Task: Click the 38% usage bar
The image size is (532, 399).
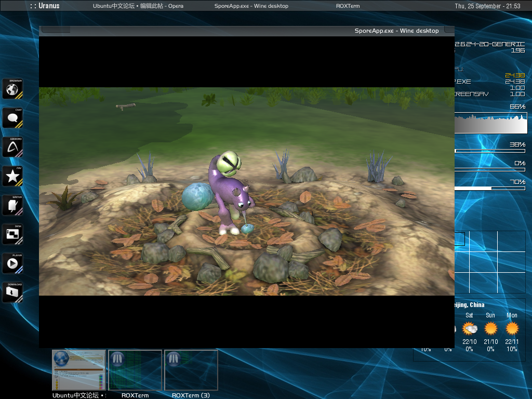Action: click(490, 151)
